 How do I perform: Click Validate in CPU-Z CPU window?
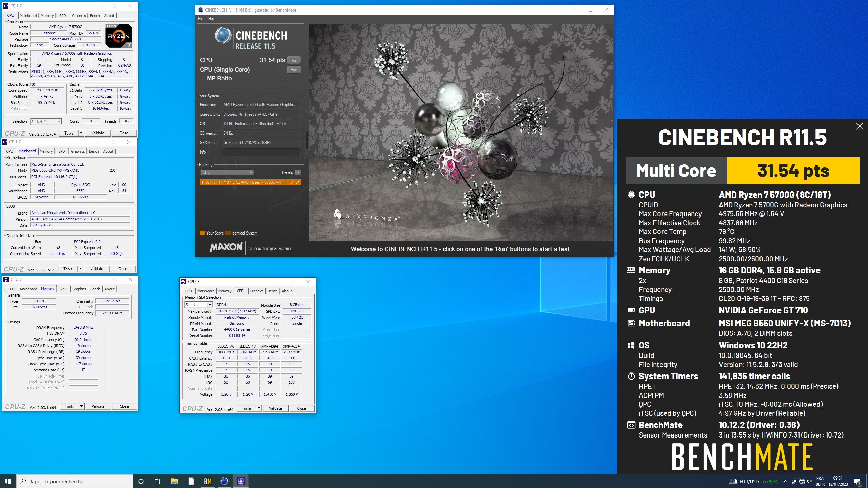(98, 133)
